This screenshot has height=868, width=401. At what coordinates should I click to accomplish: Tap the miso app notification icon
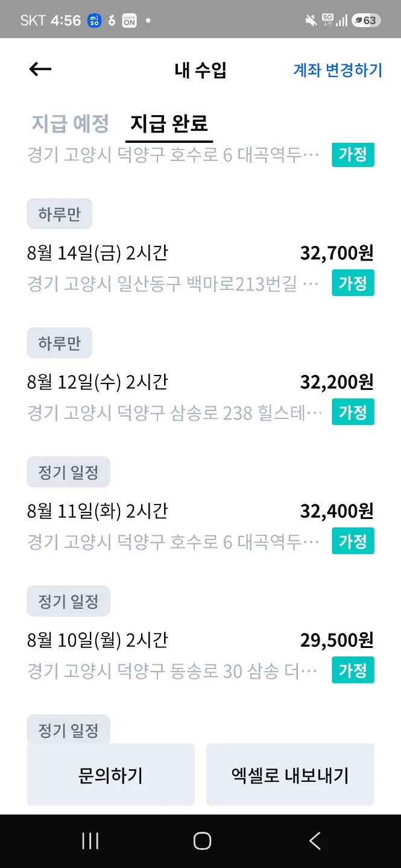tap(94, 20)
